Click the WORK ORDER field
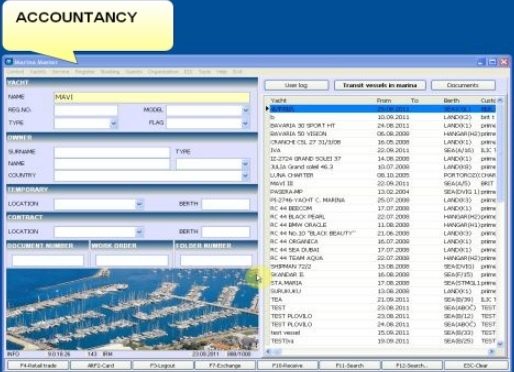The height and width of the screenshot is (372, 514). tap(132, 260)
